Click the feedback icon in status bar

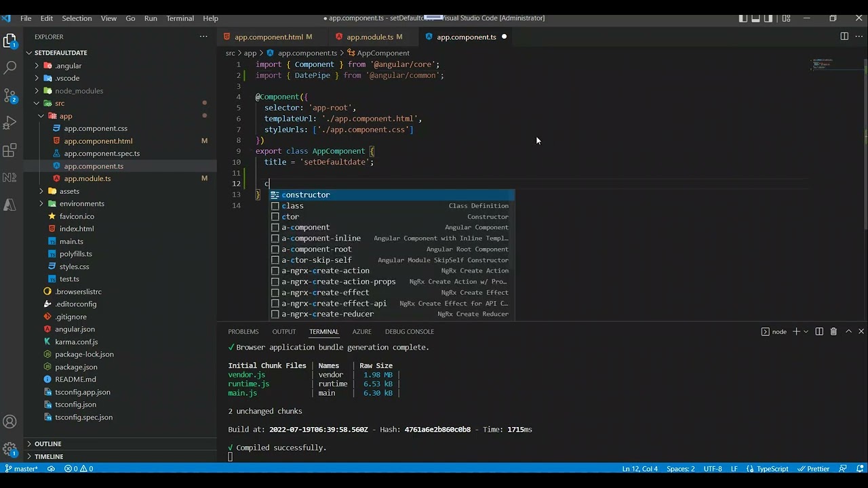click(843, 468)
